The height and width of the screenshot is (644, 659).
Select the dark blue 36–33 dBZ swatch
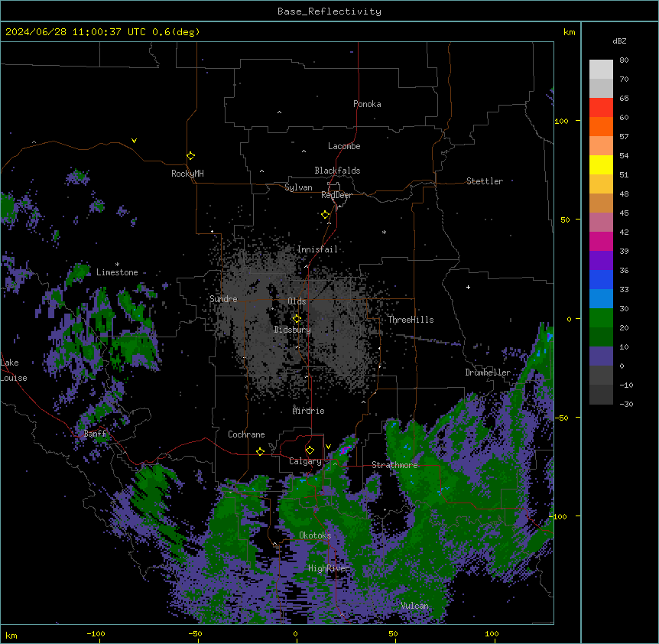pos(601,279)
